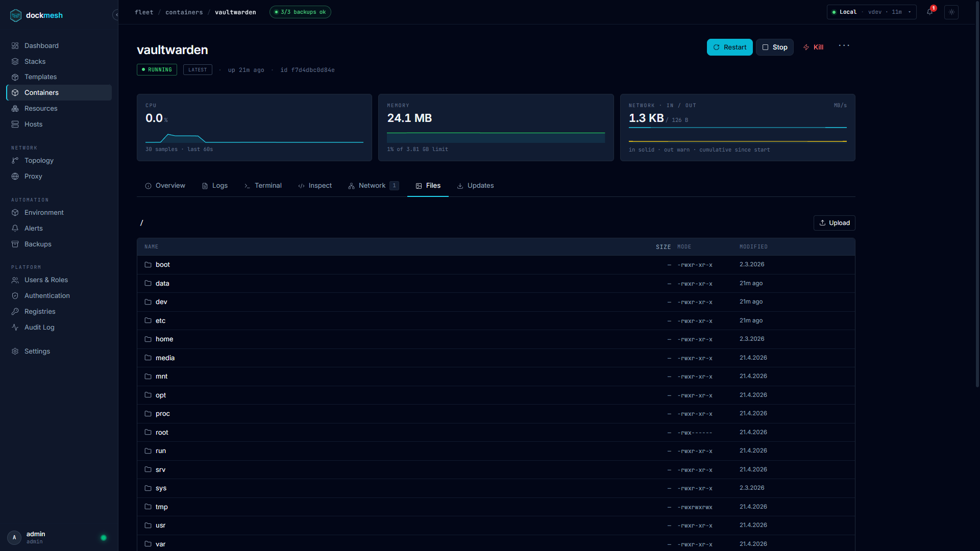The height and width of the screenshot is (551, 980).
Task: Open the run folder
Action: click(496, 451)
